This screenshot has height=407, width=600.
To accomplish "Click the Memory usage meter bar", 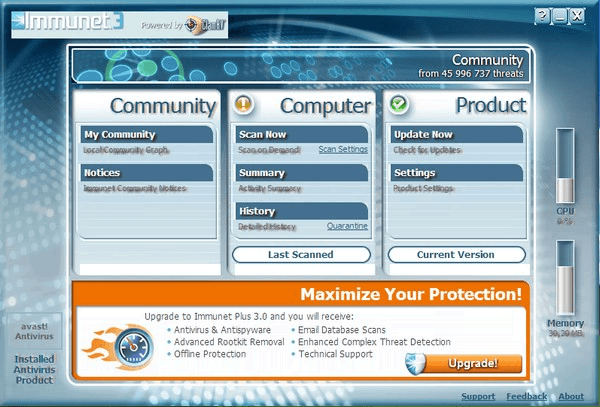I will (x=565, y=278).
